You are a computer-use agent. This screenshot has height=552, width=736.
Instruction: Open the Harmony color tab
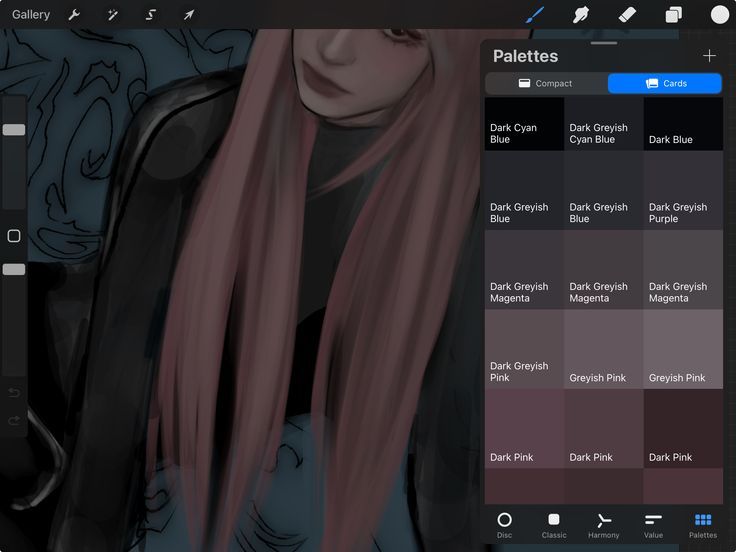click(604, 525)
